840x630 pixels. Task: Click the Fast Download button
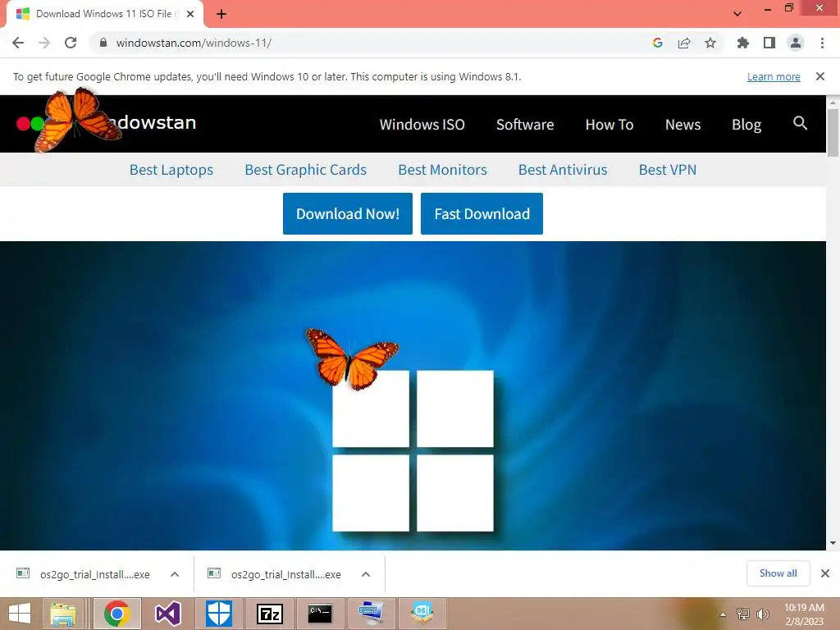(x=482, y=214)
